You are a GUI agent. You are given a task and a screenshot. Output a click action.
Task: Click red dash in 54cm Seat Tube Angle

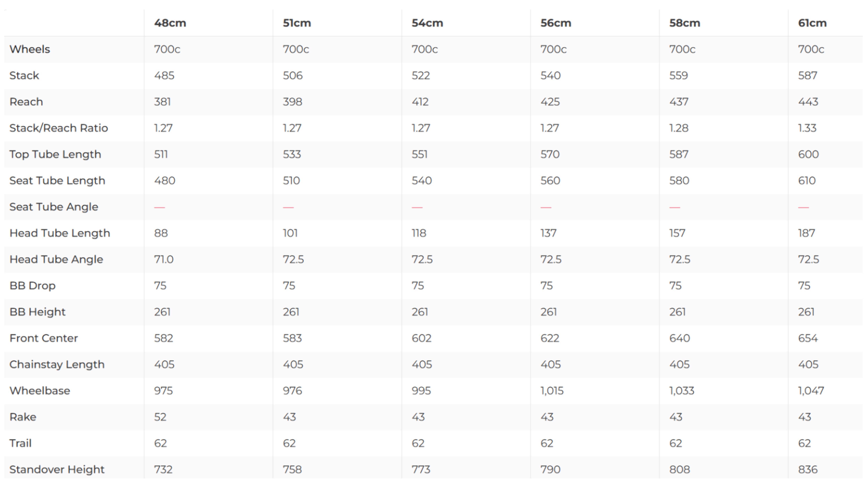[x=417, y=207]
